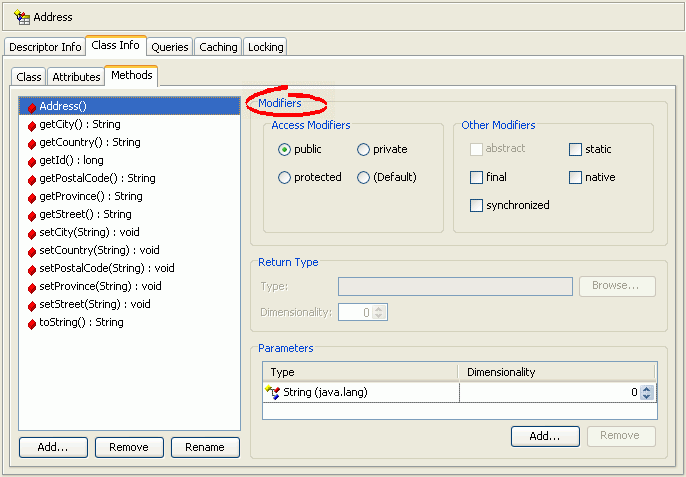
Task: Select the protected access modifier
Action: 284,178
